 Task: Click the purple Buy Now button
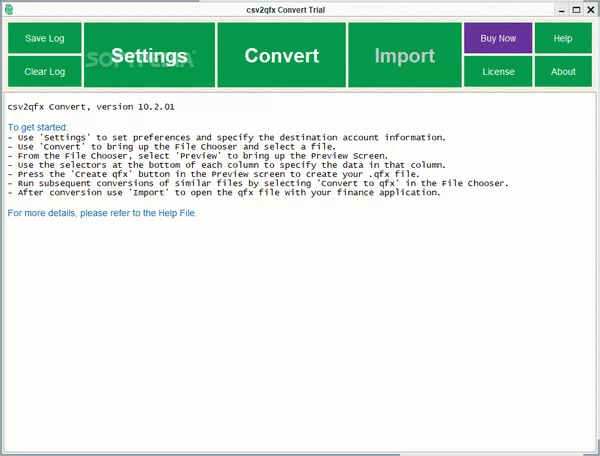(498, 38)
